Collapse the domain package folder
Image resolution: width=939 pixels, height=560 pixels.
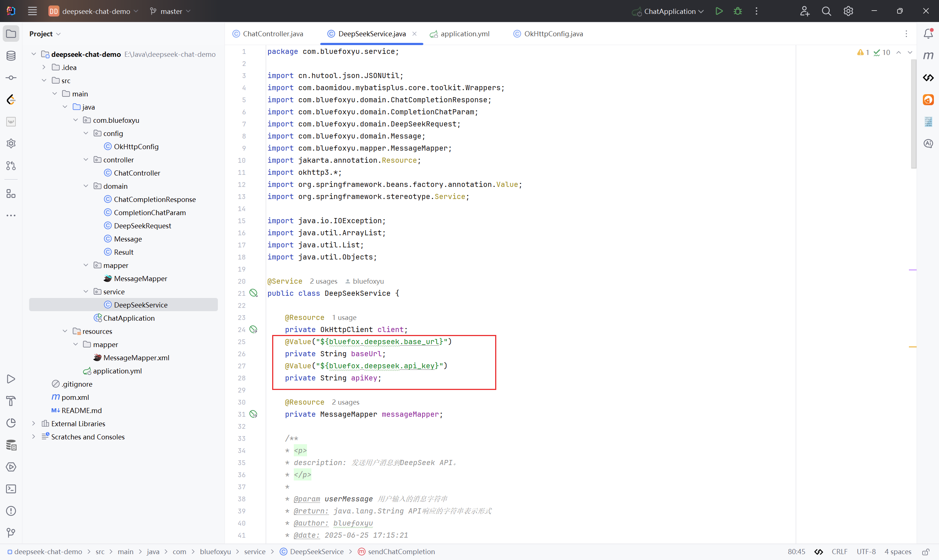86,186
